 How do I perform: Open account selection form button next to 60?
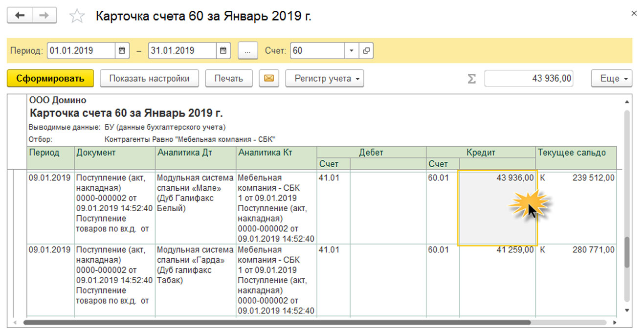(x=366, y=50)
